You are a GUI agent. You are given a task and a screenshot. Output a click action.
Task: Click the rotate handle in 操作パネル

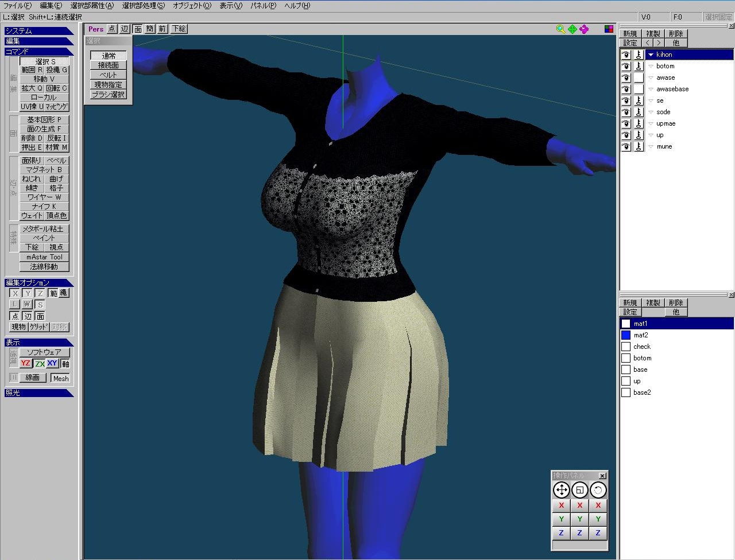click(x=598, y=490)
